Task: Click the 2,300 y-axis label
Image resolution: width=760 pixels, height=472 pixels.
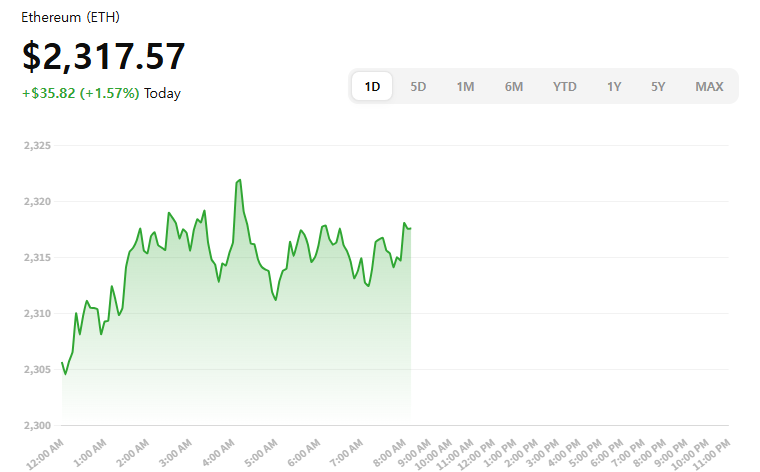Action: [37, 425]
